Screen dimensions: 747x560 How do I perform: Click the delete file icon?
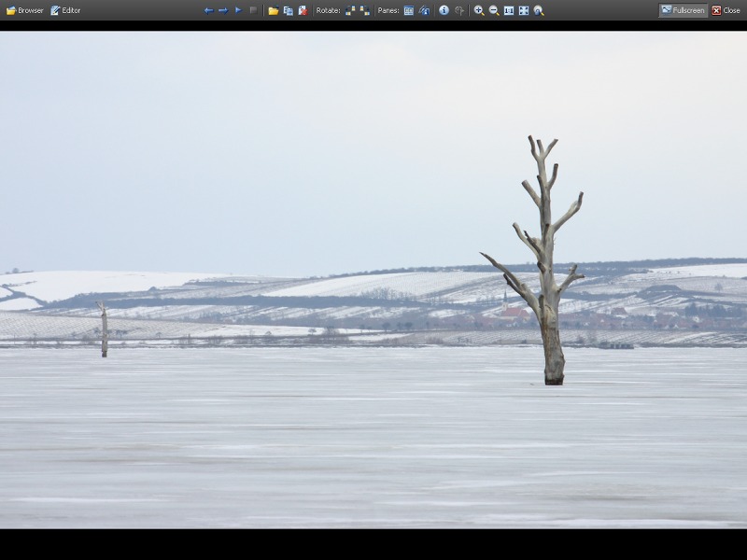303,10
